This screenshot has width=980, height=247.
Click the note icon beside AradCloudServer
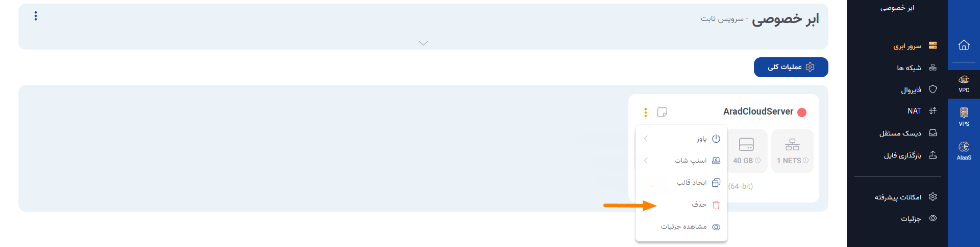click(662, 112)
